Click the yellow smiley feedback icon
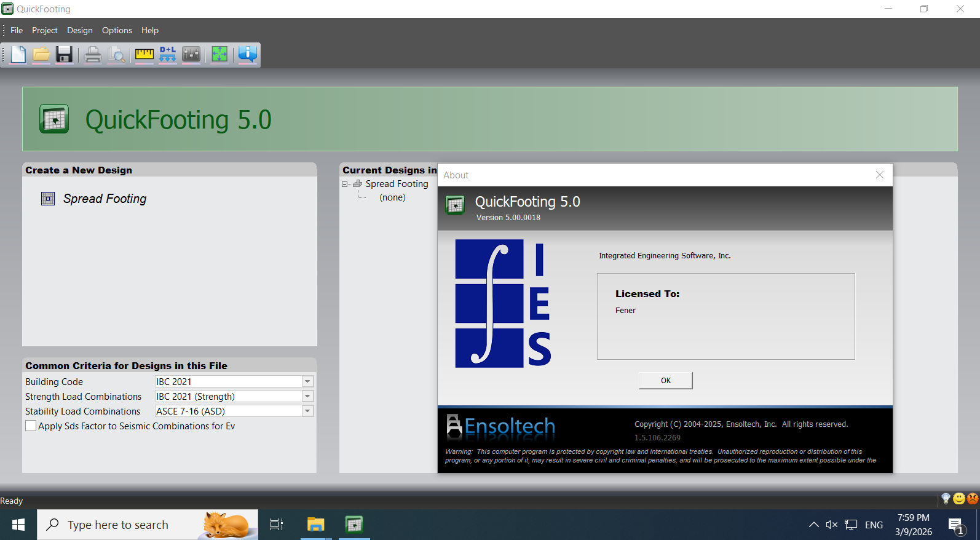Viewport: 980px width, 540px height. pos(959,498)
